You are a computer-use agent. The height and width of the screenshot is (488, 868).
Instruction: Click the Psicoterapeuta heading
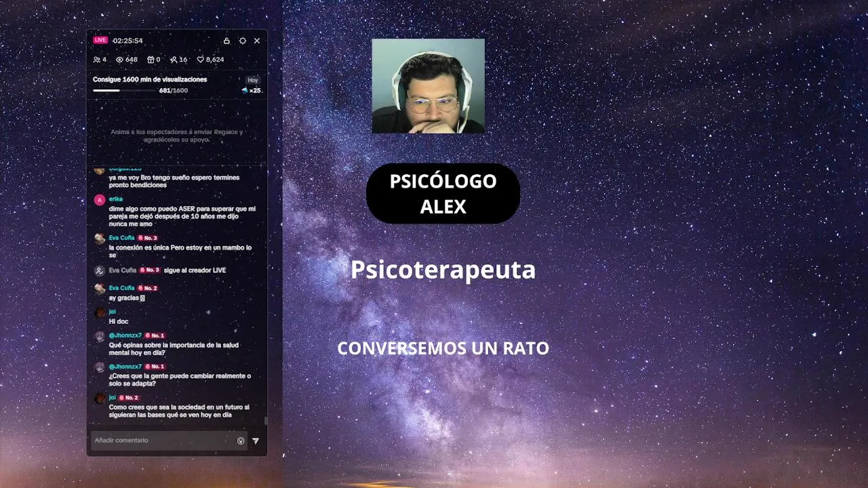coord(443,270)
